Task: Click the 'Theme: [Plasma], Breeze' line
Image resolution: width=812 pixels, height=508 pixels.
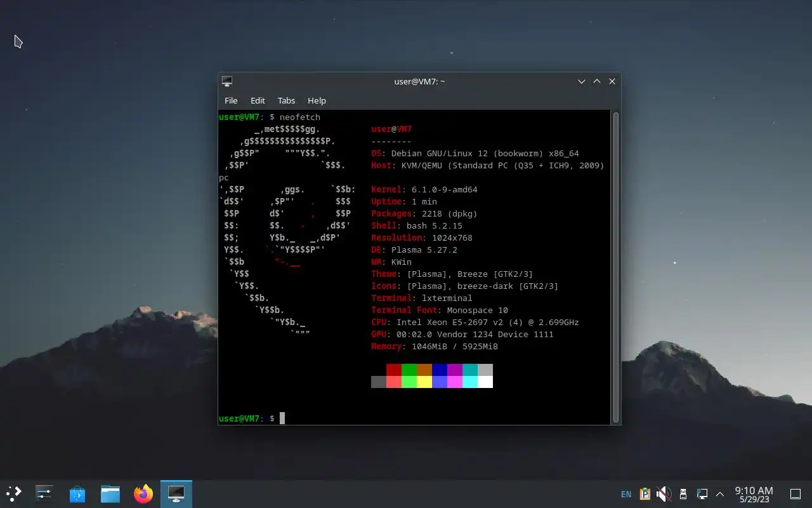Action: click(x=452, y=274)
